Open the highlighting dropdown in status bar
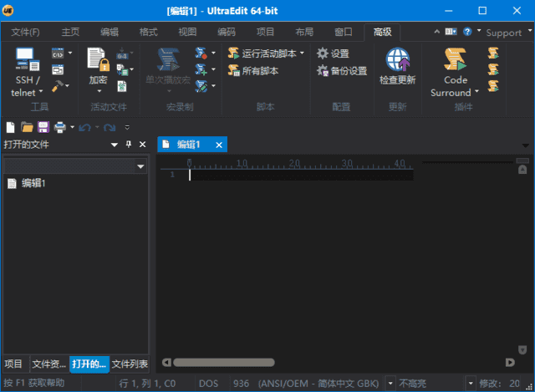Image resolution: width=535 pixels, height=392 pixels. coord(471,383)
